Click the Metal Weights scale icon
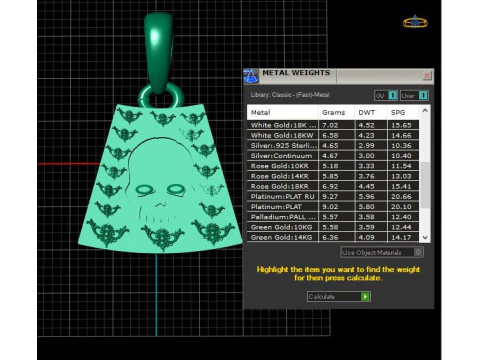This screenshot has width=480, height=360. (251, 76)
